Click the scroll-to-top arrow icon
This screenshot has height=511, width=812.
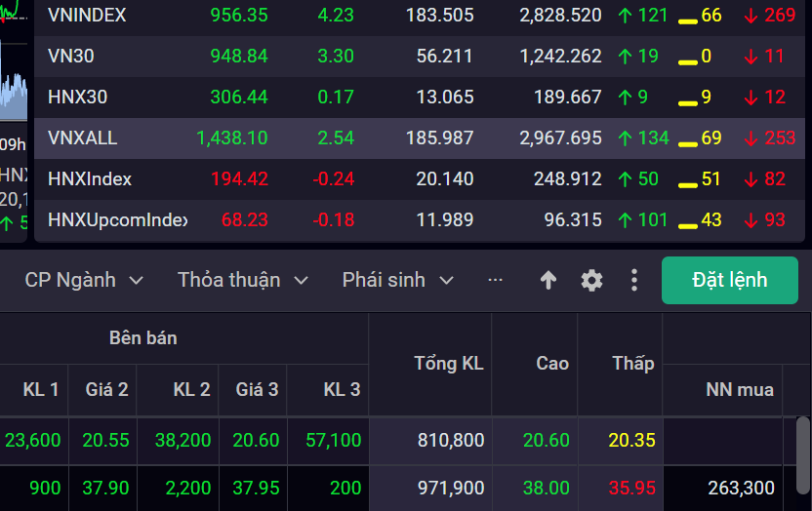point(548,280)
